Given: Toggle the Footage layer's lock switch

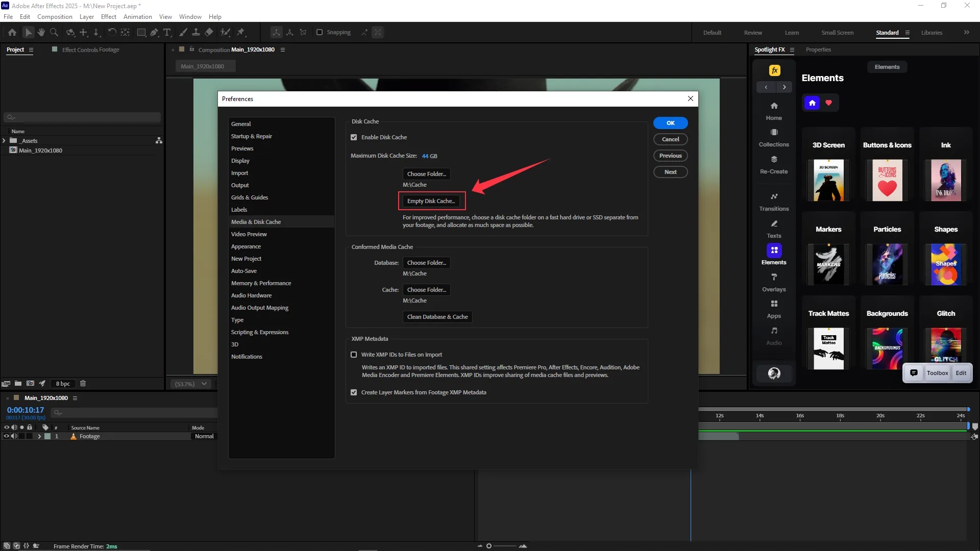Looking at the screenshot, I should pyautogui.click(x=30, y=436).
